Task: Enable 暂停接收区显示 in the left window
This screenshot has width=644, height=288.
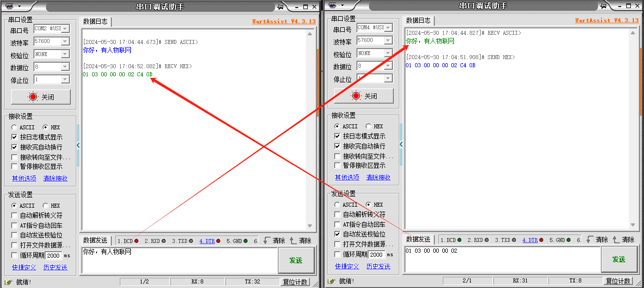Action: [14, 166]
